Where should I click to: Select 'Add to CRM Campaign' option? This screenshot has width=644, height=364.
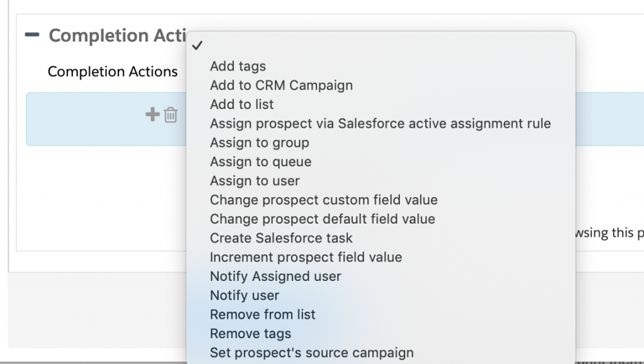(281, 85)
